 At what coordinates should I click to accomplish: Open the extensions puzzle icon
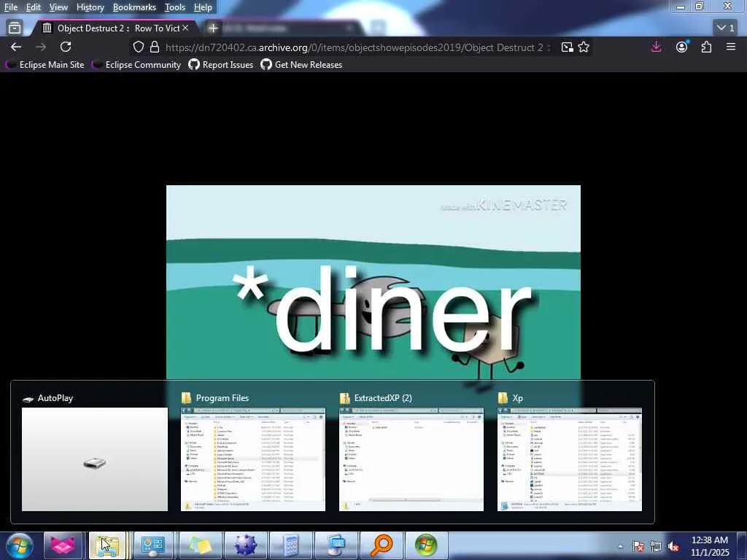click(x=706, y=47)
